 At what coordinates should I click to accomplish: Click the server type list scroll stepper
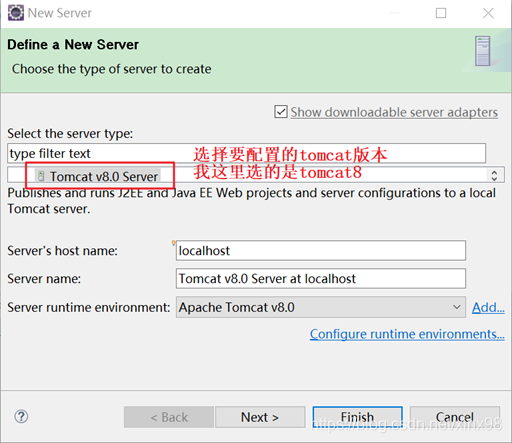point(494,175)
